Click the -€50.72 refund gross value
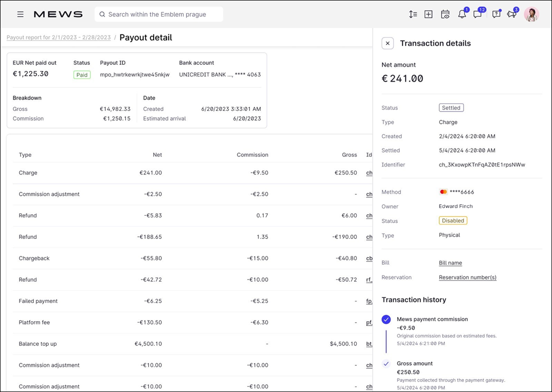552x392 pixels. [346, 280]
